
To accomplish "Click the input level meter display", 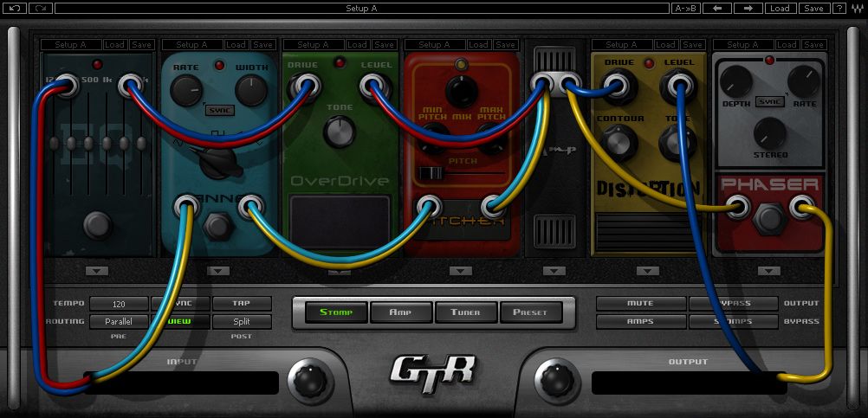I will pos(181,383).
